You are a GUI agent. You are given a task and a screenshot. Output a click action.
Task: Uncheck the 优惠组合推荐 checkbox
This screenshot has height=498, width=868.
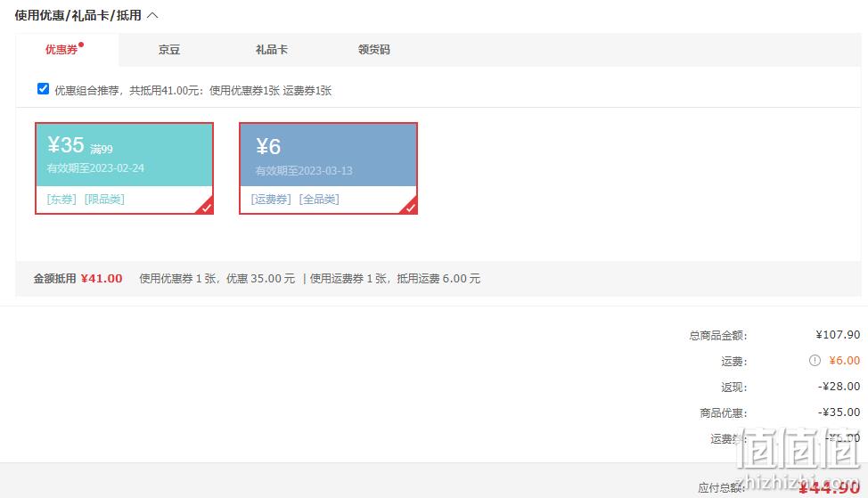[43, 89]
